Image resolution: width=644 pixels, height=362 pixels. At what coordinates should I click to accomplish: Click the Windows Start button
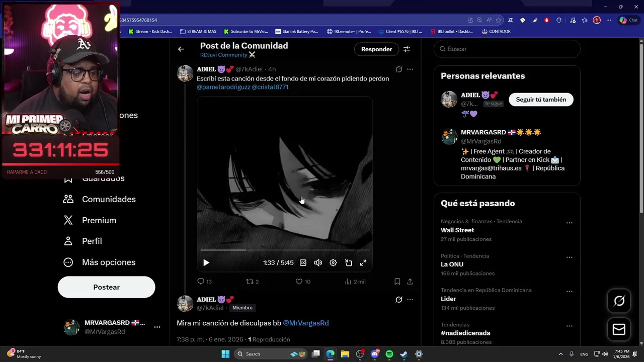tap(225, 354)
